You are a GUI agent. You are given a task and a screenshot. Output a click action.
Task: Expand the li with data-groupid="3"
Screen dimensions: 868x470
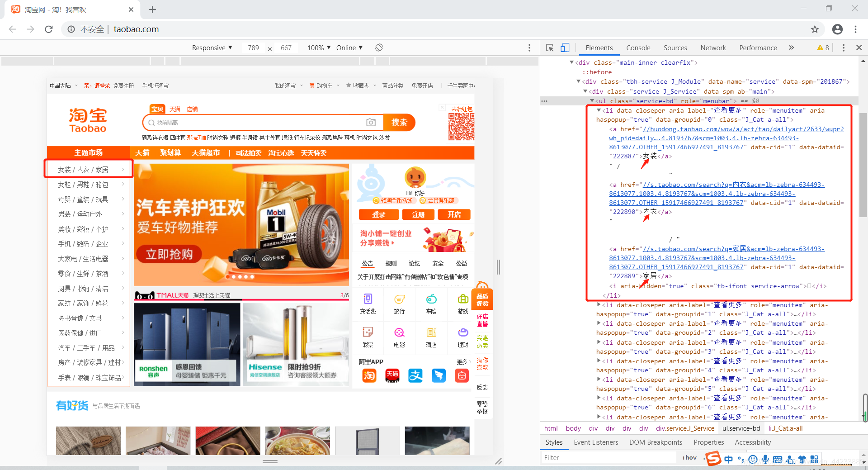(599, 342)
